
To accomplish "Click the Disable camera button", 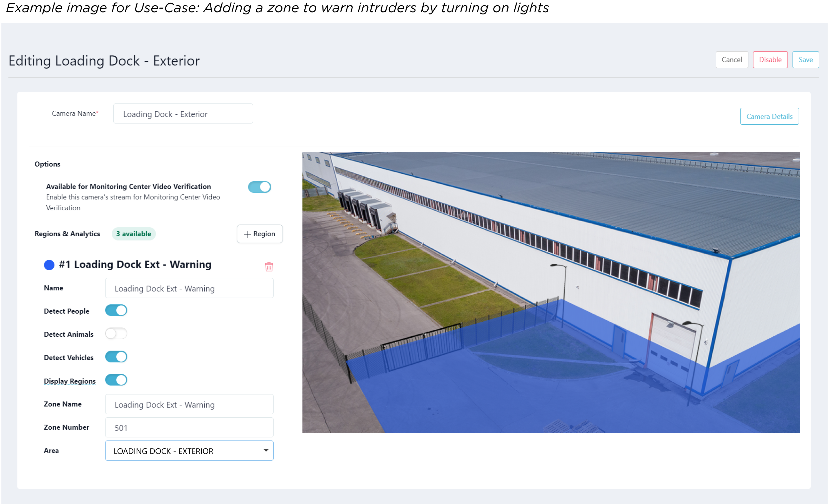I will [770, 59].
